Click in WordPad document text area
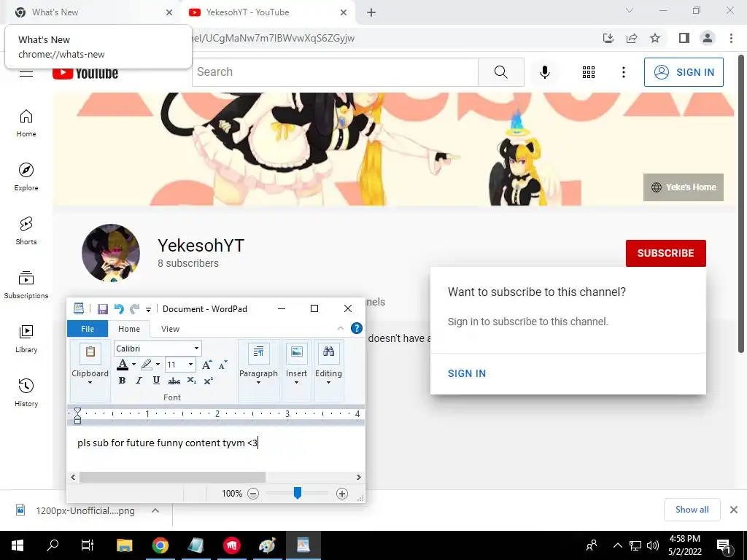Image resolution: width=747 pixels, height=560 pixels. (x=216, y=448)
